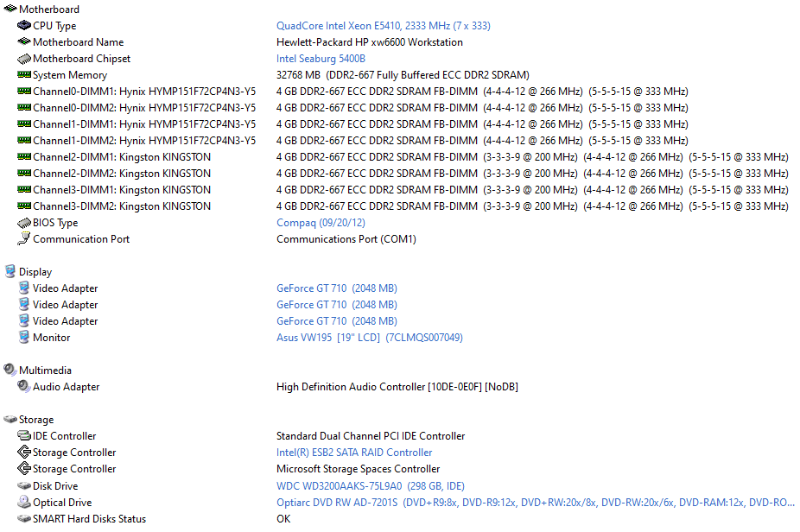Image resolution: width=800 pixels, height=532 pixels.
Task: Select the Disk Drive label
Action: tap(55, 486)
